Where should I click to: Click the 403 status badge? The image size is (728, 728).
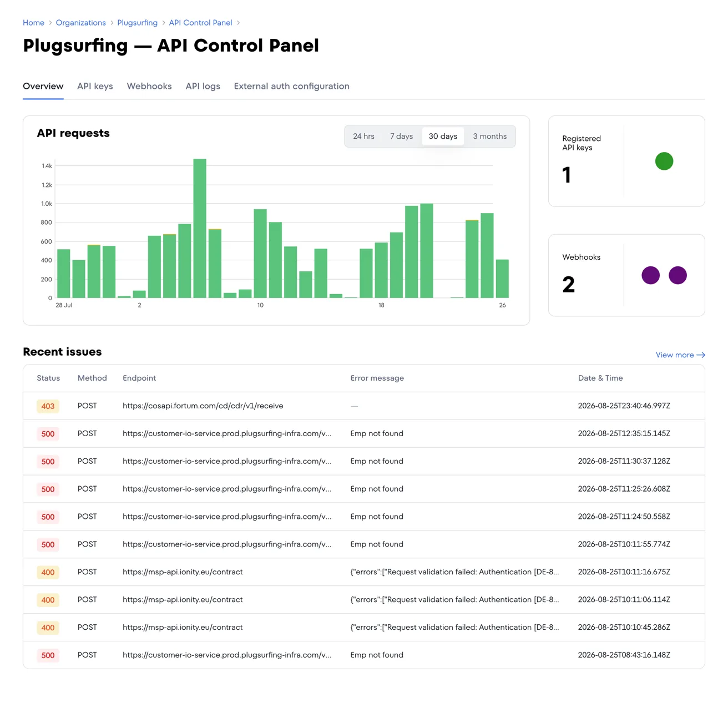[x=48, y=406]
